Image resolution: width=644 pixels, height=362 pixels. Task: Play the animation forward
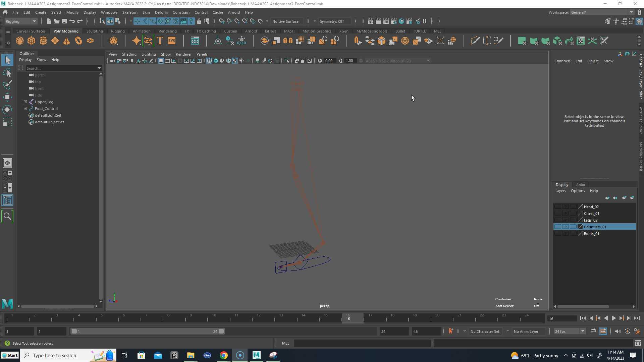pyautogui.click(x=613, y=318)
